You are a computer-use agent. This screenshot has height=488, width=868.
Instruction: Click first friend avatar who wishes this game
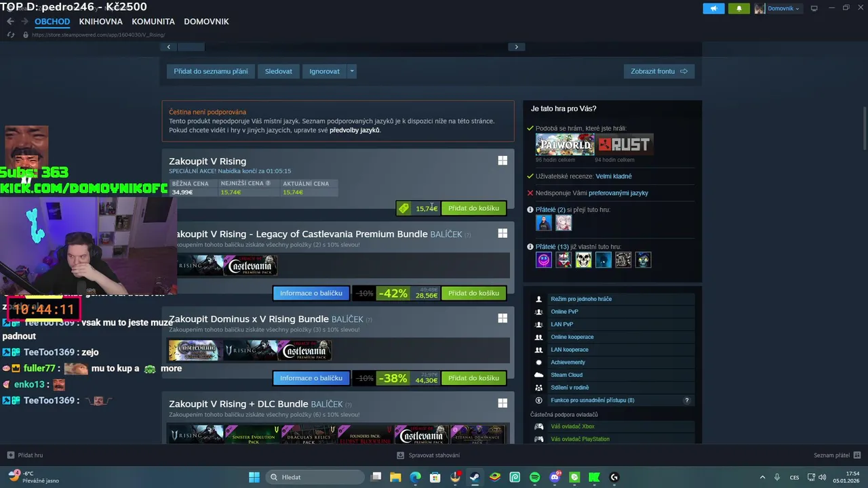coord(544,223)
